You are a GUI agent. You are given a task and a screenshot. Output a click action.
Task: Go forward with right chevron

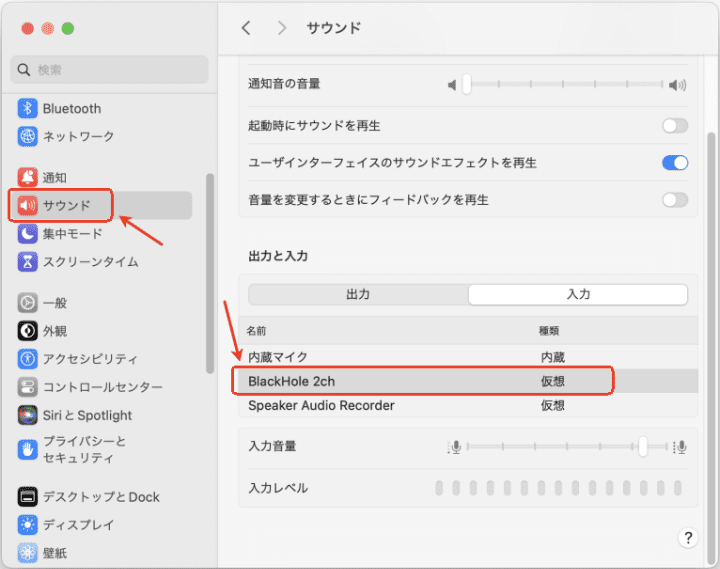(282, 28)
